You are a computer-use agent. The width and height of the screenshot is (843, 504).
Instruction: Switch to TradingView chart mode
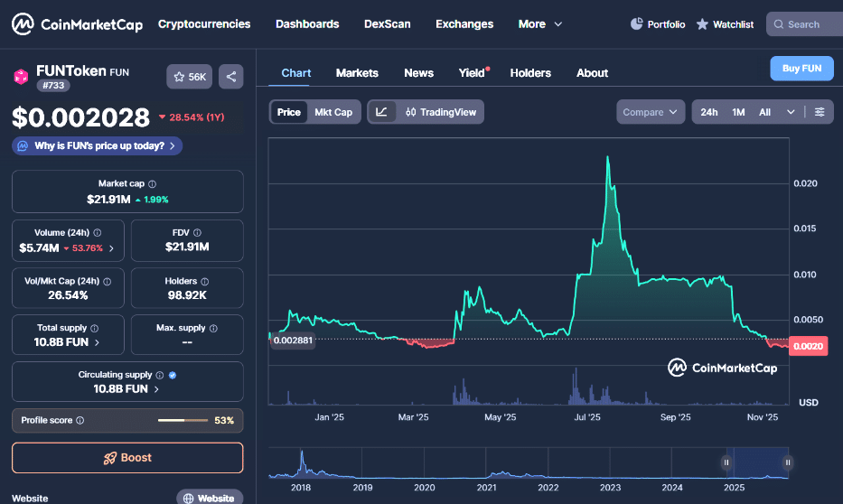pyautogui.click(x=440, y=112)
